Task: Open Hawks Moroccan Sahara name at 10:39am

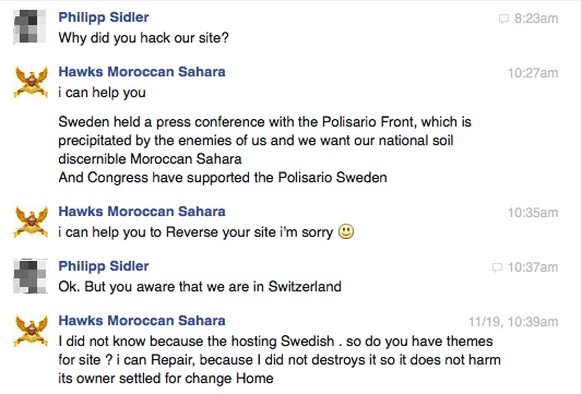Action: pyautogui.click(x=142, y=320)
